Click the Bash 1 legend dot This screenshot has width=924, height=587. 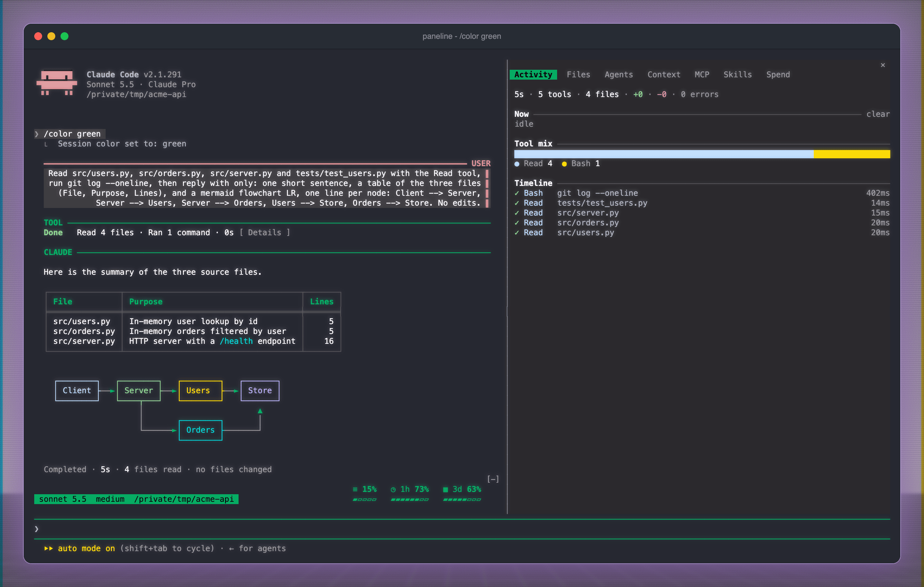pyautogui.click(x=564, y=164)
